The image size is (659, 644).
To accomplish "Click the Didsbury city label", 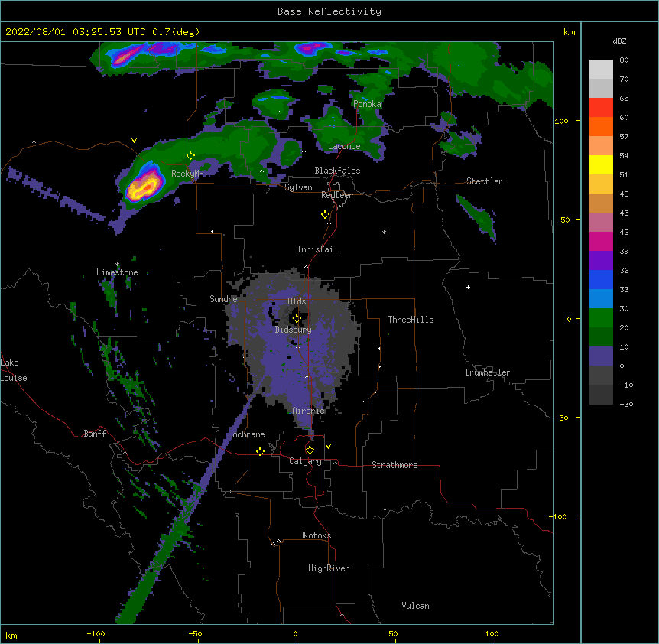I will pyautogui.click(x=294, y=330).
